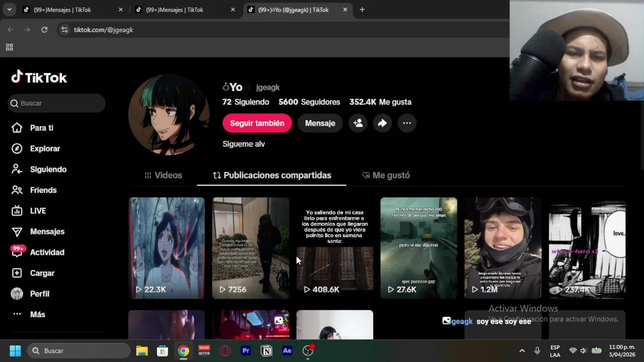Show hidden system tray icons
The image size is (644, 362).
(x=522, y=351)
